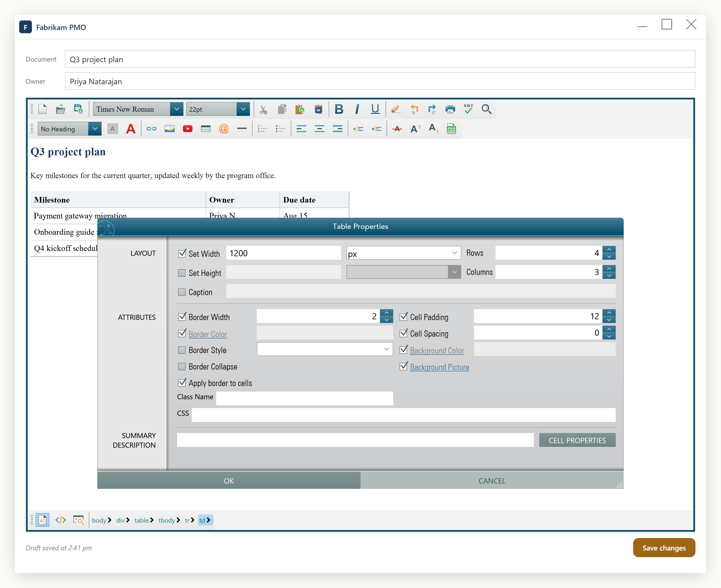Screen dimensions: 721x588
Task: Click the Save changes button
Action: [664, 548]
